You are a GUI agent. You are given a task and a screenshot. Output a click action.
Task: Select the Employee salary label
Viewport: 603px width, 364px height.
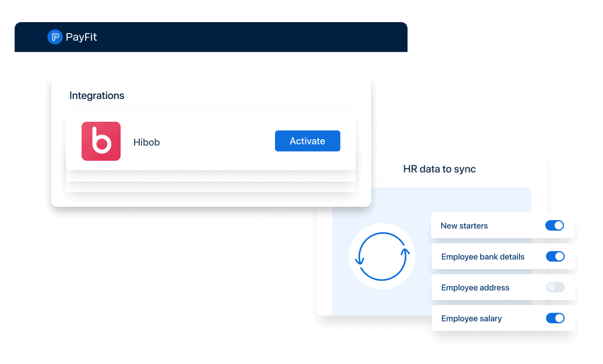click(471, 319)
